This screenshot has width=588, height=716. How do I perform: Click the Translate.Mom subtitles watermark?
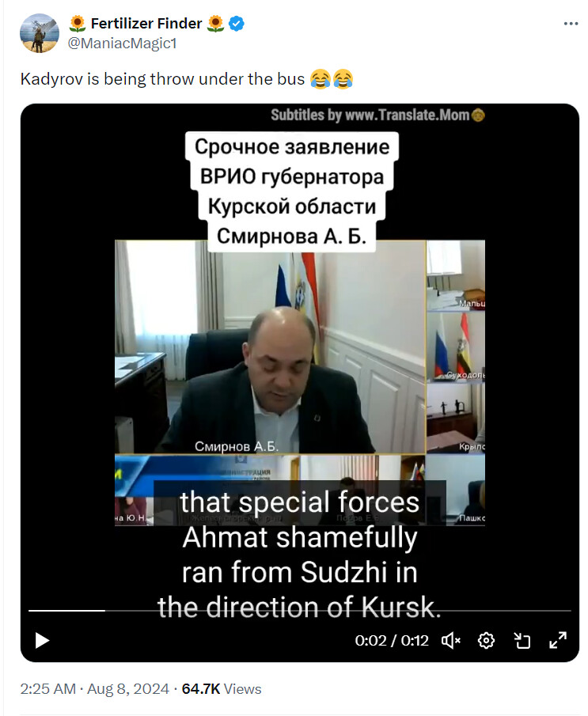pyautogui.click(x=377, y=115)
